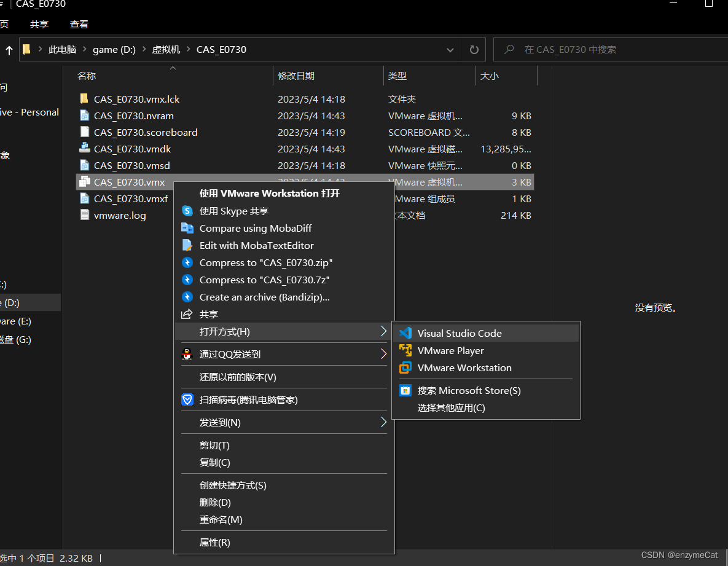The image size is (728, 566).
Task: Click the CAS_E0730.nvram file icon
Action: pos(85,115)
